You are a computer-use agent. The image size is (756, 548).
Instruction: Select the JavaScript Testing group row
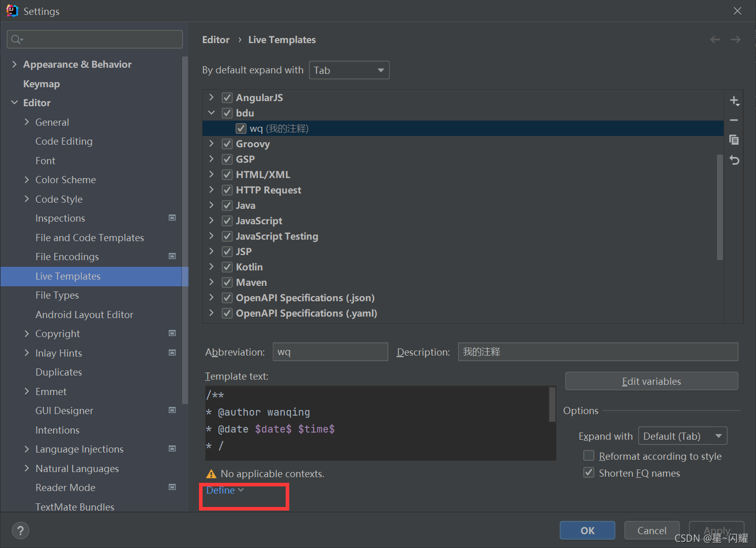pyautogui.click(x=463, y=236)
